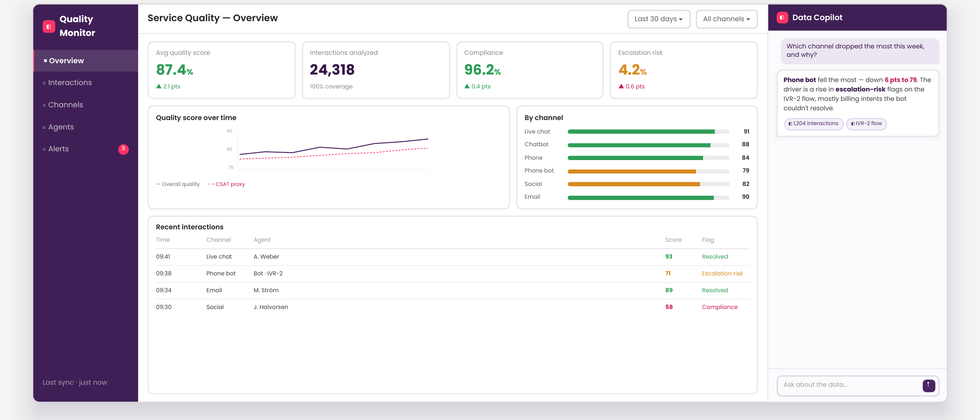Select the Bot · IVR-2 interaction row
The image size is (980, 420).
pos(452,274)
